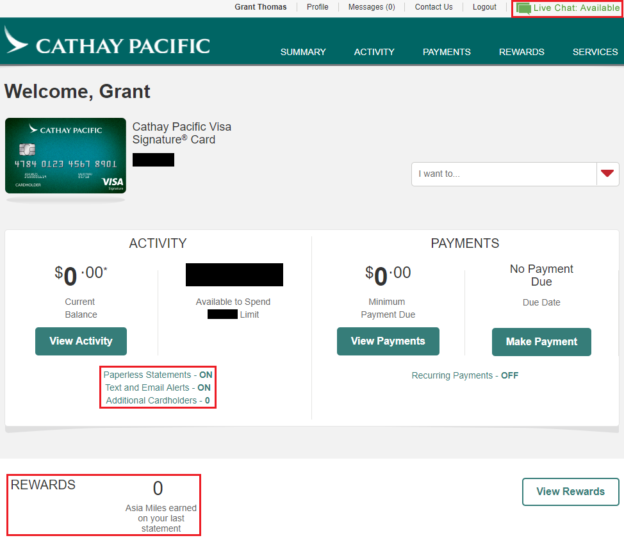This screenshot has width=624, height=538.
Task: Open the Profile link in top bar
Action: 317,7
